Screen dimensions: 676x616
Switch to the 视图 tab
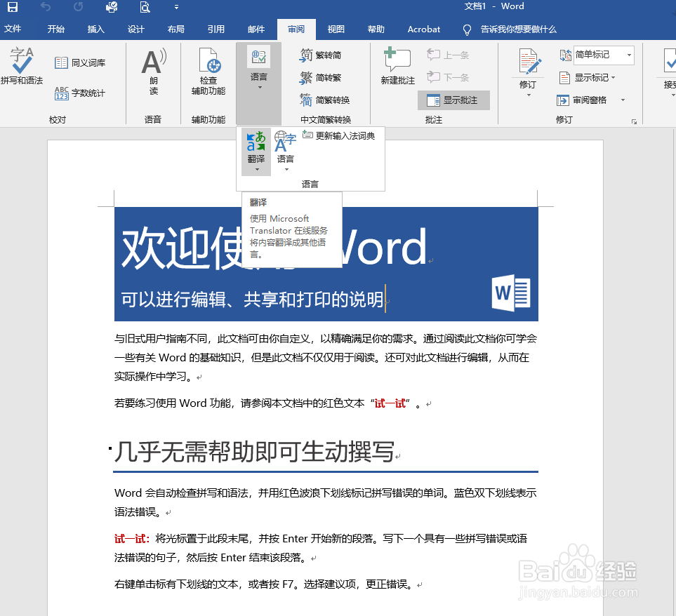coord(336,29)
